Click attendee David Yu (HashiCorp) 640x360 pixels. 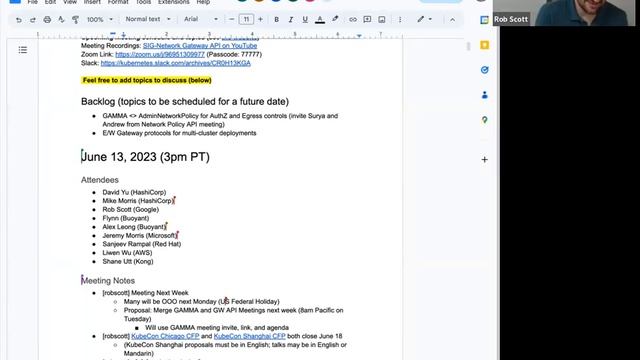click(x=134, y=192)
